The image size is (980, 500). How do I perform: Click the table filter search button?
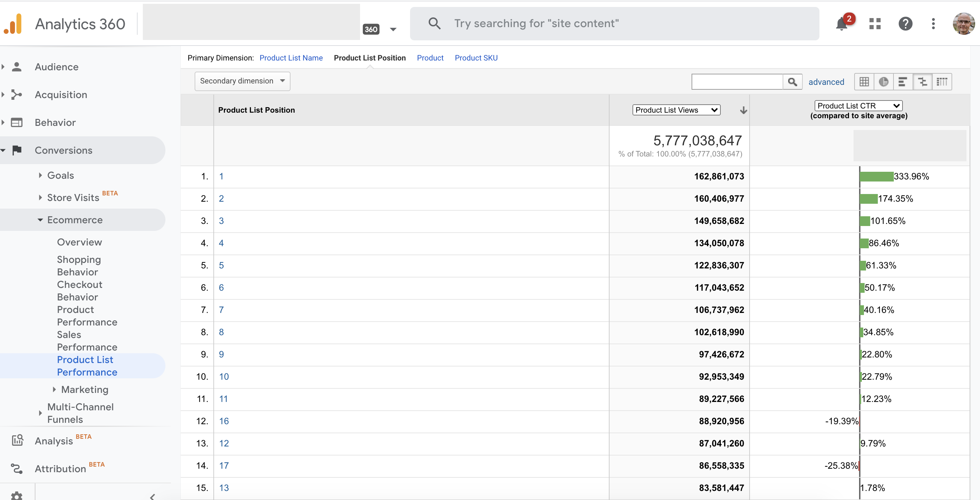pos(792,82)
